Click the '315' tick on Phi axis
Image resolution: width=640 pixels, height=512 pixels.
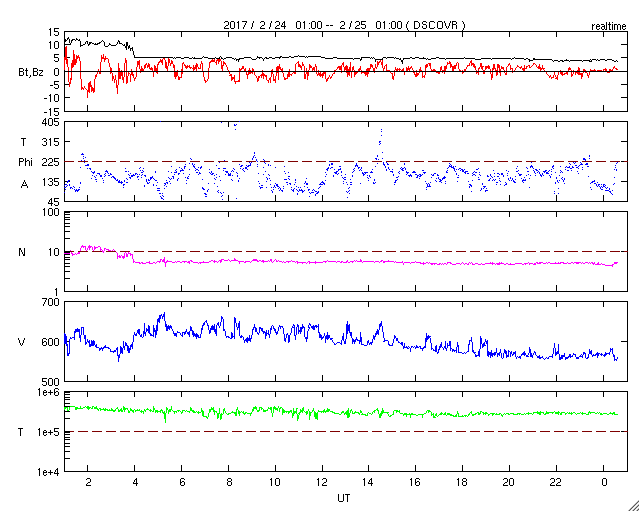[x=51, y=142]
